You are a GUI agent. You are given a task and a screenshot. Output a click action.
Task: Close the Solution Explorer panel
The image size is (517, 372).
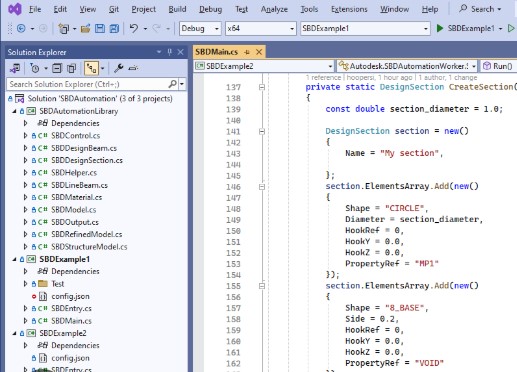pyautogui.click(x=180, y=52)
